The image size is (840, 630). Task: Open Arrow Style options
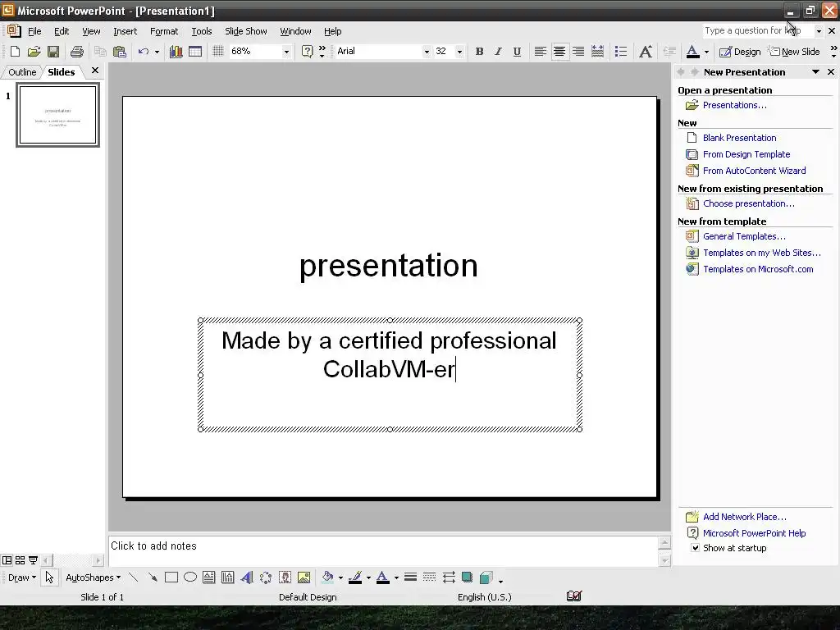coord(449,577)
